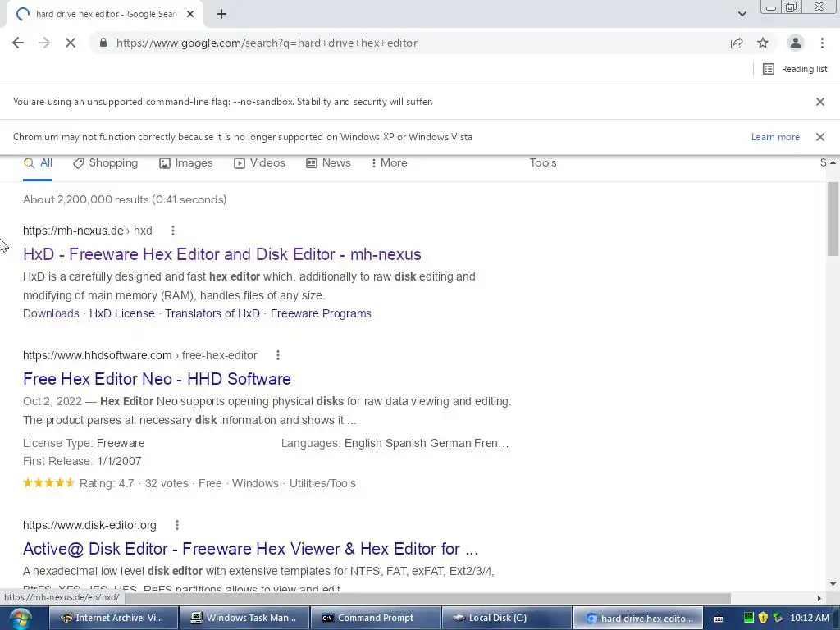Switch to Images results
The height and width of the screenshot is (630, 840).
[186, 163]
